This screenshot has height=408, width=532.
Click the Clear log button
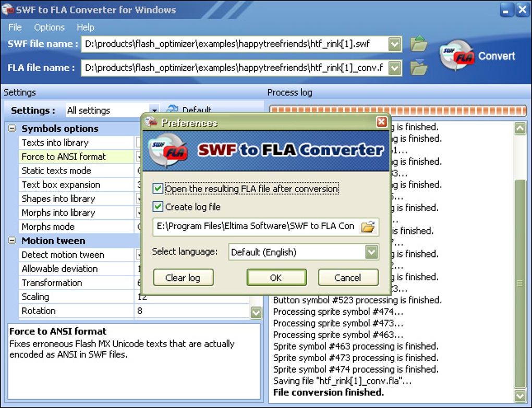[183, 278]
